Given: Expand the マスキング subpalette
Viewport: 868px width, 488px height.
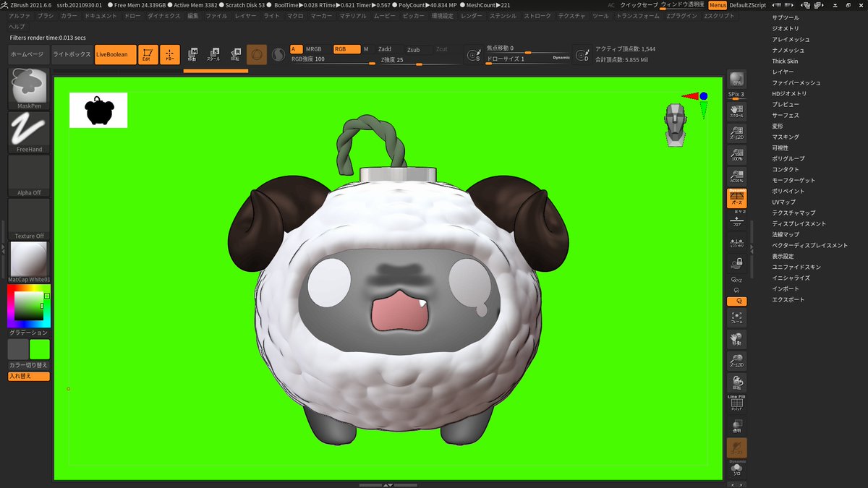Looking at the screenshot, I should (x=786, y=137).
